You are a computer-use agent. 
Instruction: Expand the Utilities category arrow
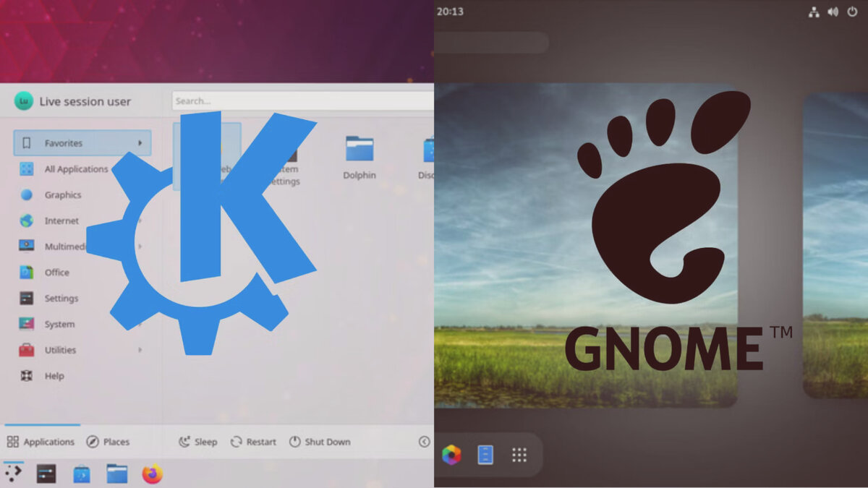140,350
